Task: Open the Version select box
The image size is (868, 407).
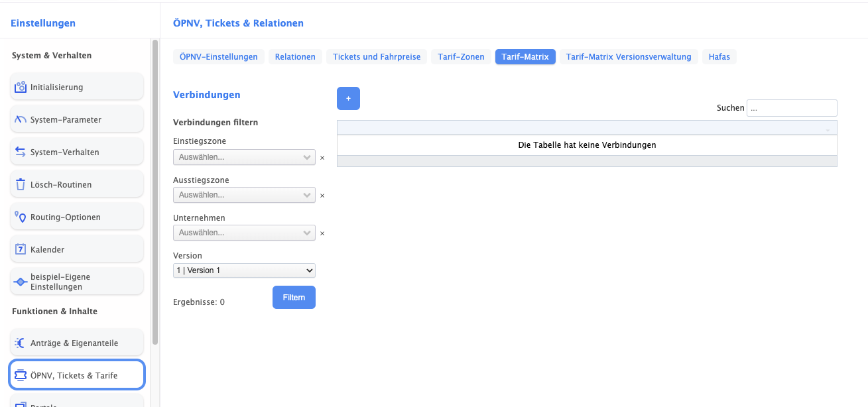Action: [244, 270]
